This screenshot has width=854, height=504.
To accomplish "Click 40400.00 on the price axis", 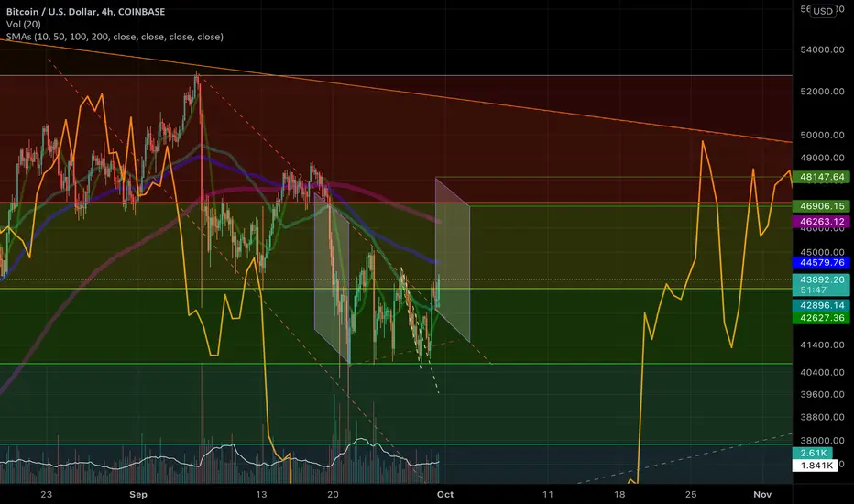I will point(822,373).
